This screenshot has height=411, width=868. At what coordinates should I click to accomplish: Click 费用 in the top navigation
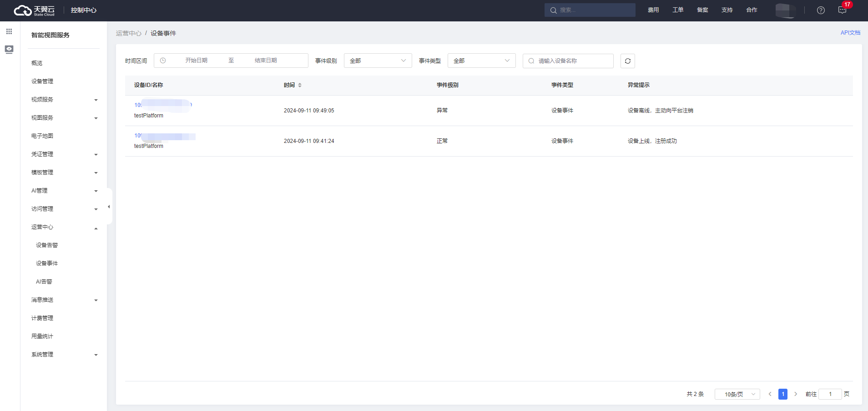pyautogui.click(x=653, y=10)
